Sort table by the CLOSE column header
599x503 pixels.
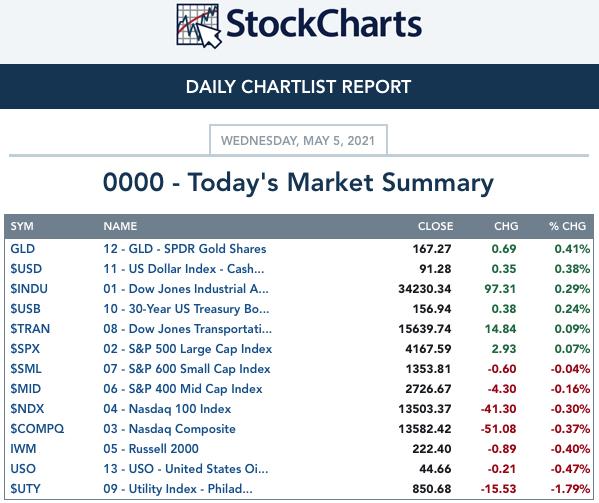click(x=435, y=226)
